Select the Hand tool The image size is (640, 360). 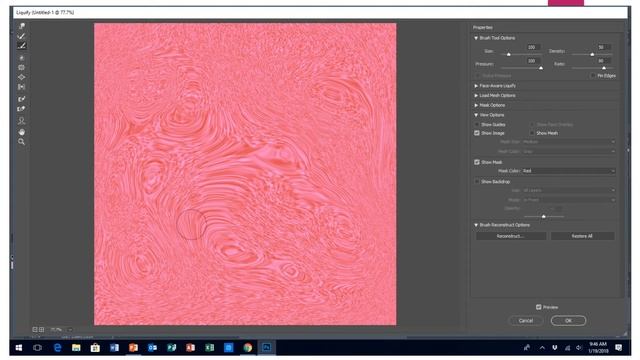click(x=22, y=132)
